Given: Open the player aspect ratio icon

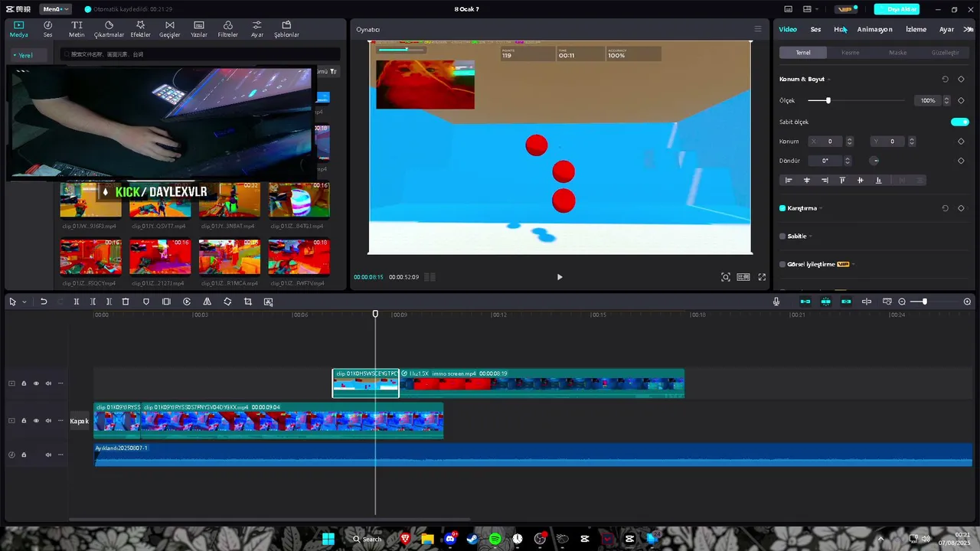Looking at the screenshot, I should 743,277.
